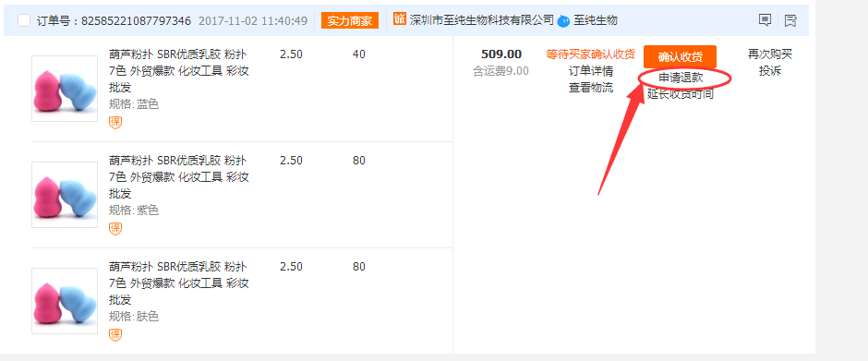
Task: Click 再次购买 to buy again
Action: point(770,54)
